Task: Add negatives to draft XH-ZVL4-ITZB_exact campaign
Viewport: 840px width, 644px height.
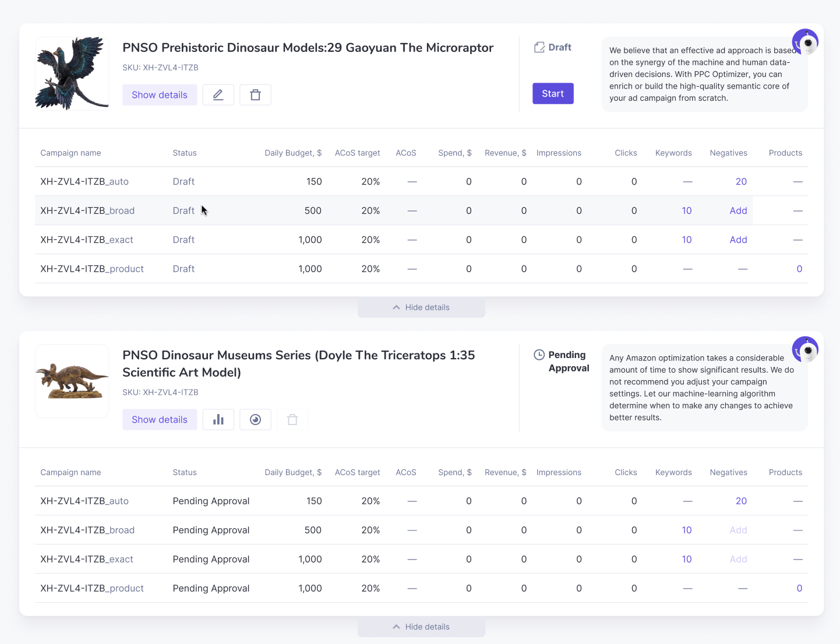Action: 738,240
